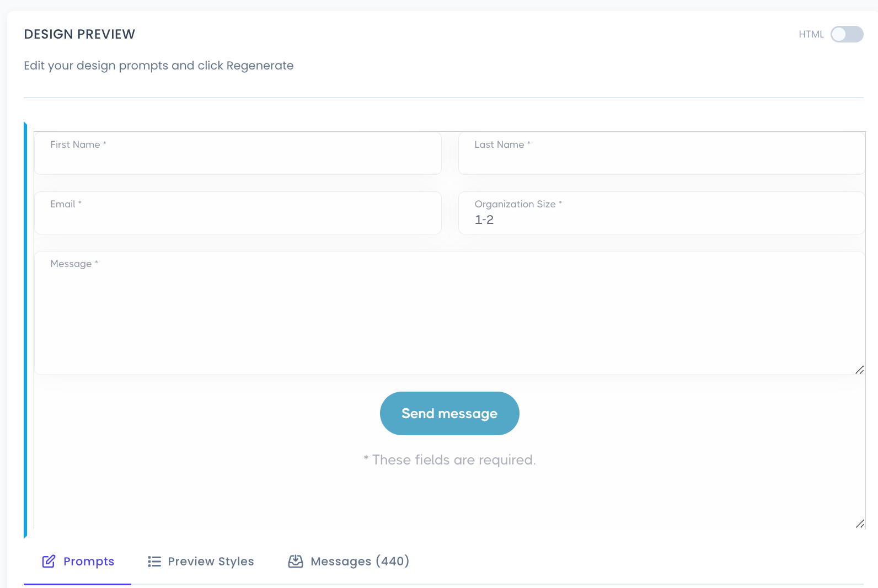Click the Message textarea resize handle
The height and width of the screenshot is (588, 878).
(860, 371)
